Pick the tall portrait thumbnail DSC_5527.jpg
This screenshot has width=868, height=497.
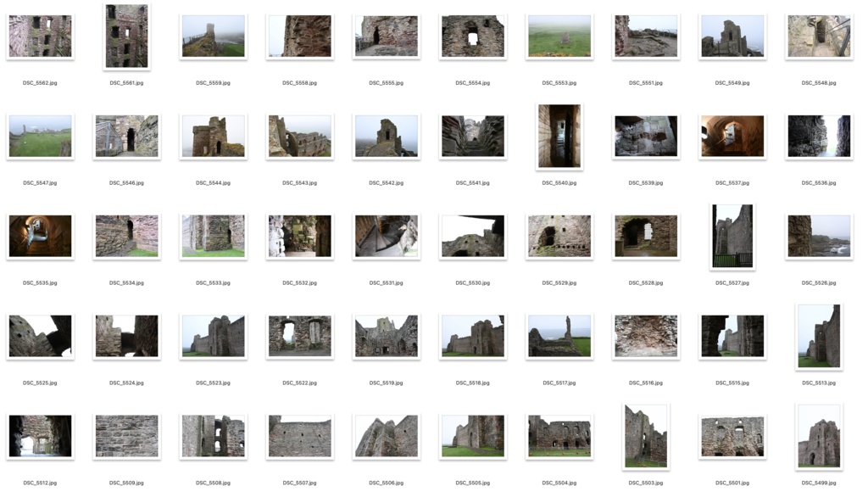pos(732,236)
